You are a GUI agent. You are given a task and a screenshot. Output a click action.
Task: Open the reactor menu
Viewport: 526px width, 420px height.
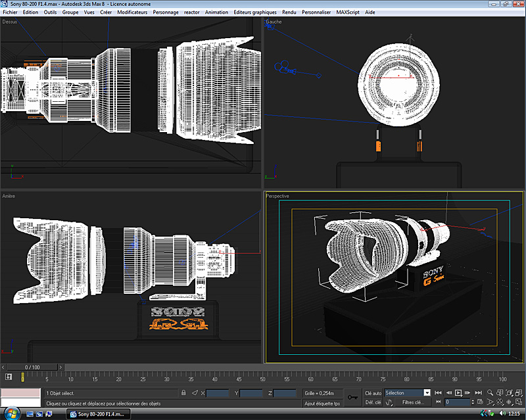tap(191, 12)
